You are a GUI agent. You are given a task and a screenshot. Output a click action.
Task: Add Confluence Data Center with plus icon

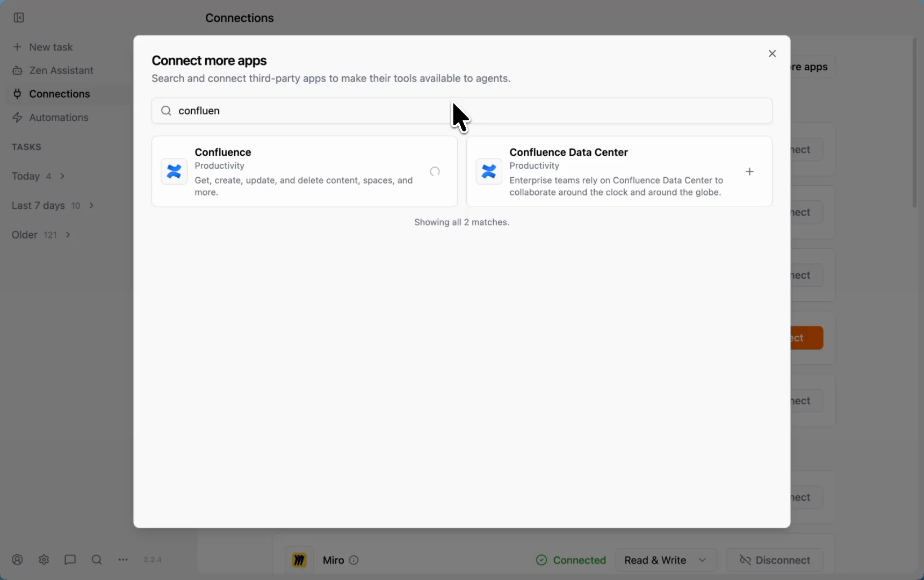(x=749, y=171)
